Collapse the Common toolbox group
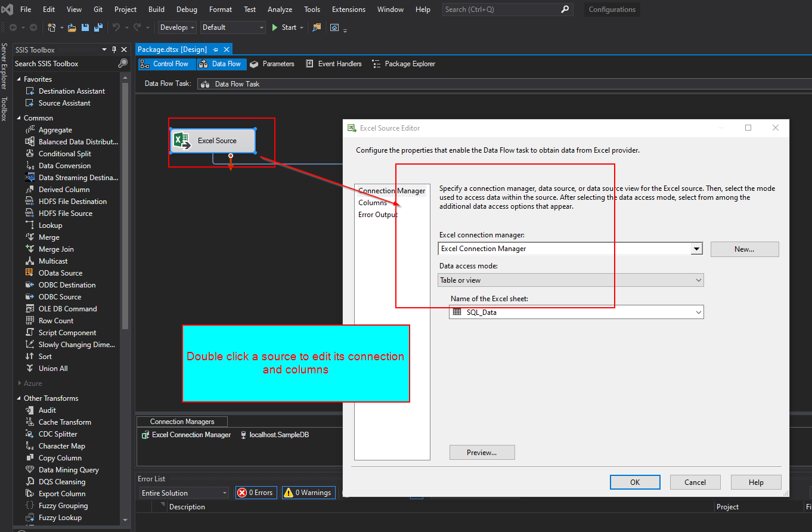 point(18,118)
